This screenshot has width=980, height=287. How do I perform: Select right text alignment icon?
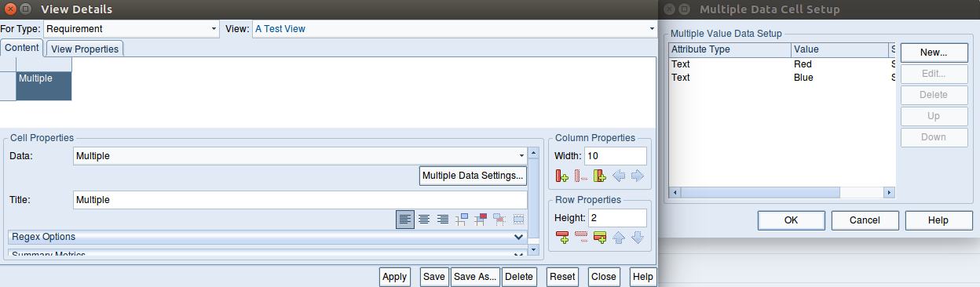pyautogui.click(x=443, y=220)
